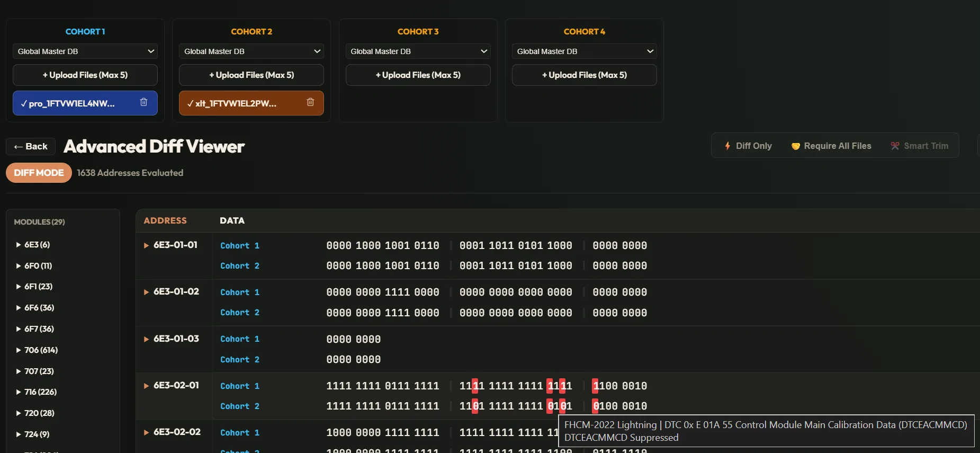Expand address row 6E3-01-02
The height and width of the screenshot is (453, 980).
[x=147, y=292]
